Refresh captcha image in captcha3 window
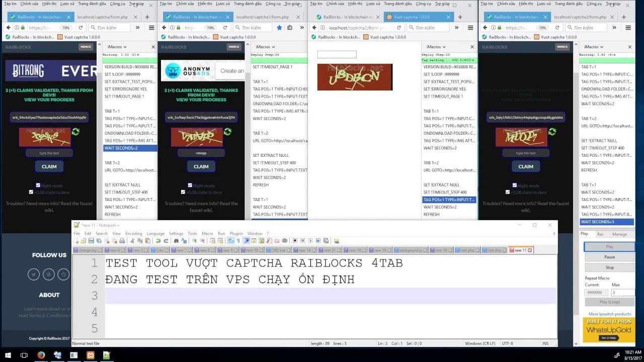This screenshot has width=644, height=362. pos(552,132)
